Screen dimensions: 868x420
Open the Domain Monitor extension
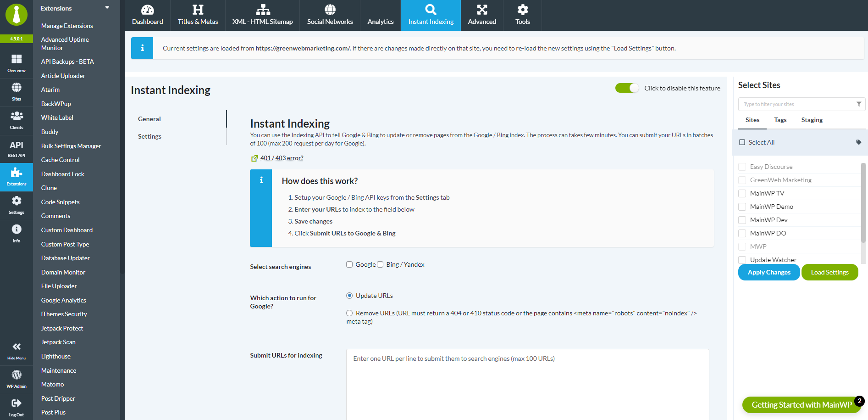coord(63,272)
